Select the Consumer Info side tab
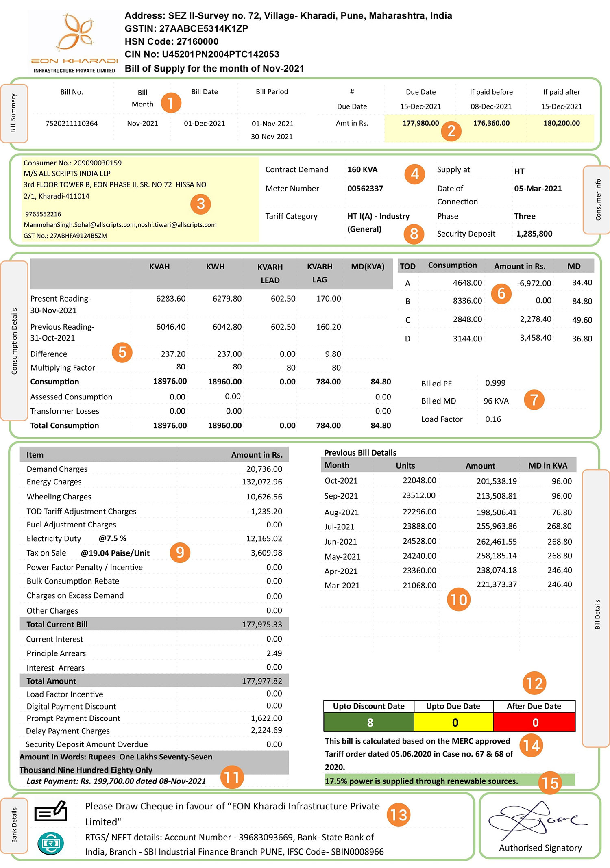 (597, 200)
